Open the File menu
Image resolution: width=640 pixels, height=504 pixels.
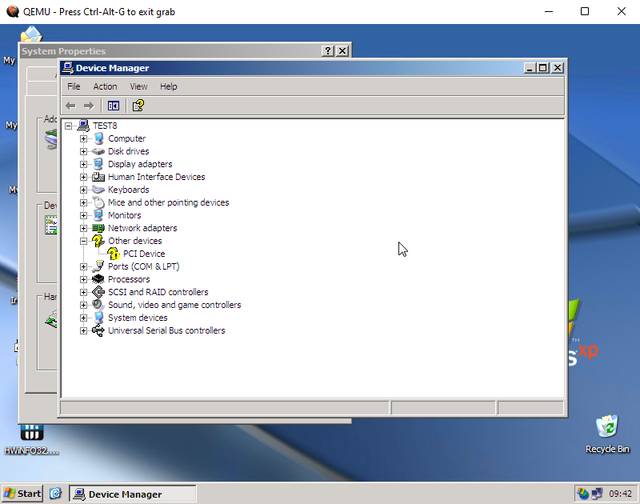[x=74, y=87]
